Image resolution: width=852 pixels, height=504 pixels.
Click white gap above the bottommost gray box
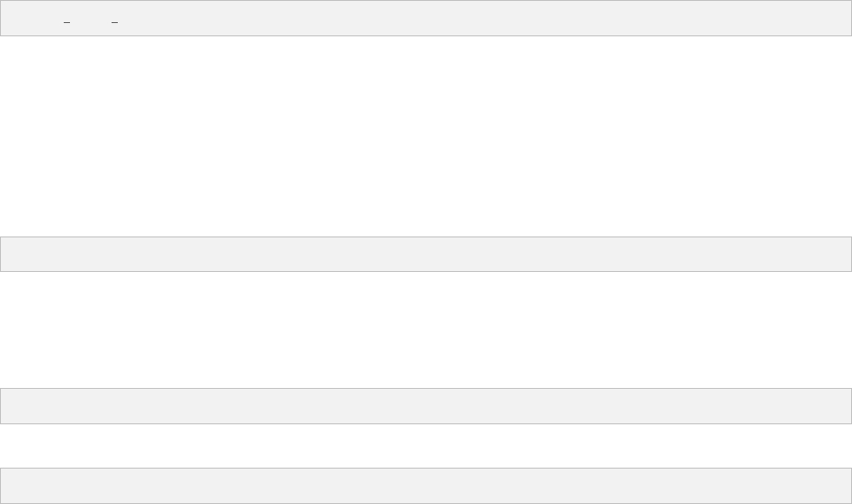coord(426,446)
